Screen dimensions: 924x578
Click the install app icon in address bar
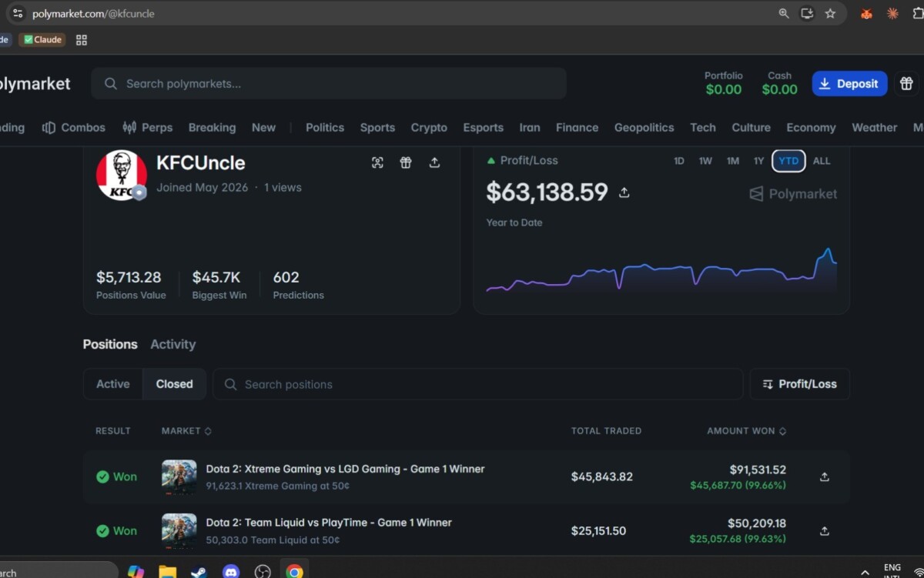pos(807,13)
